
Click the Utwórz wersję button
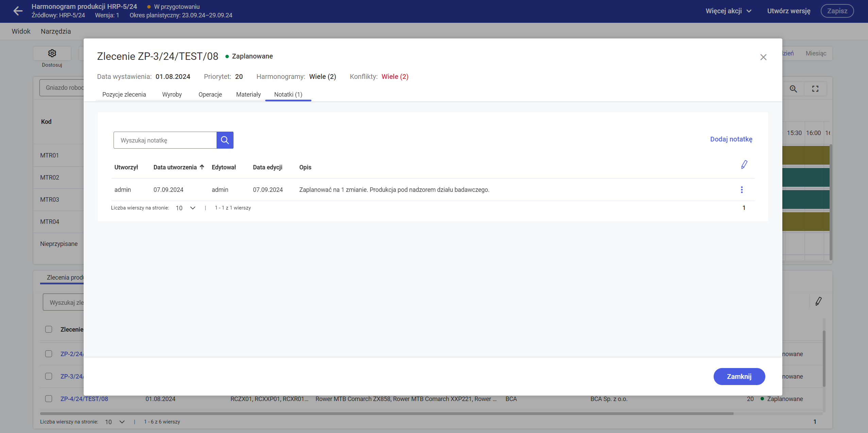click(789, 11)
